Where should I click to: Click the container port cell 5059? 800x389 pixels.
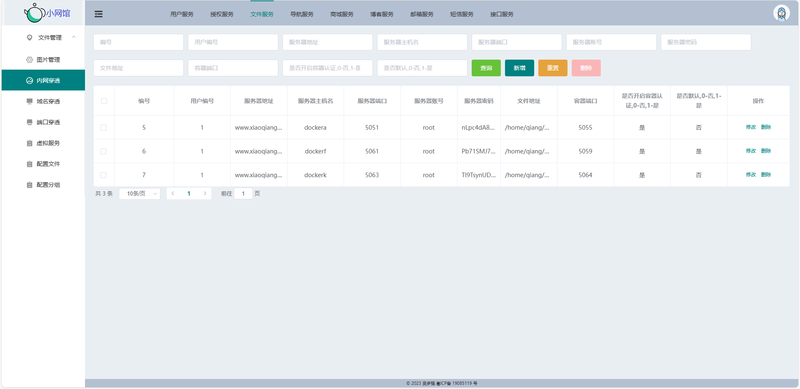[585, 151]
